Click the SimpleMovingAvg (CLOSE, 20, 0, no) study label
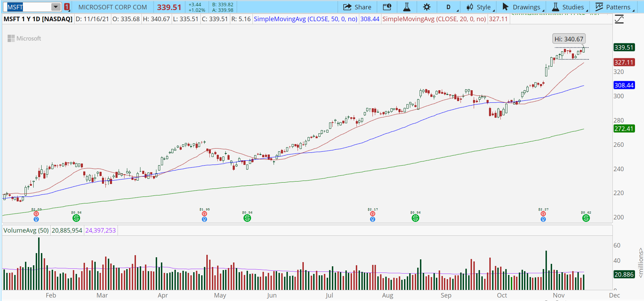 pos(434,19)
